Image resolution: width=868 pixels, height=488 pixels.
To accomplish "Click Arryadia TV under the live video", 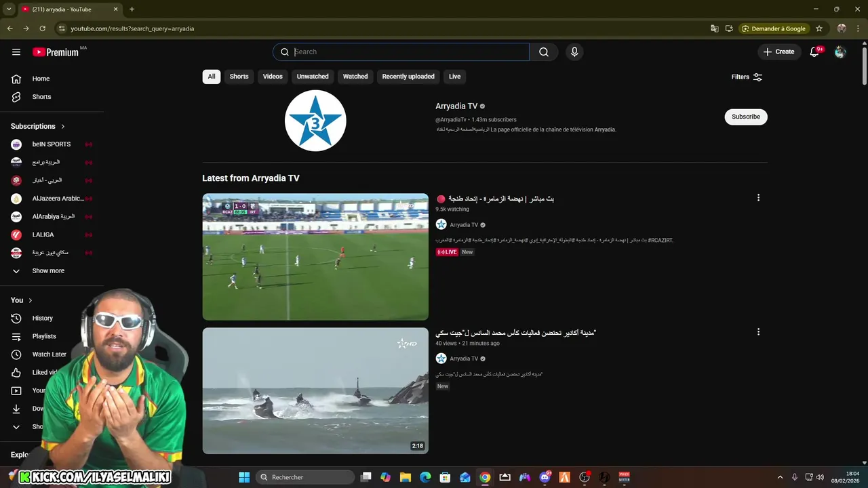I will pyautogui.click(x=464, y=225).
